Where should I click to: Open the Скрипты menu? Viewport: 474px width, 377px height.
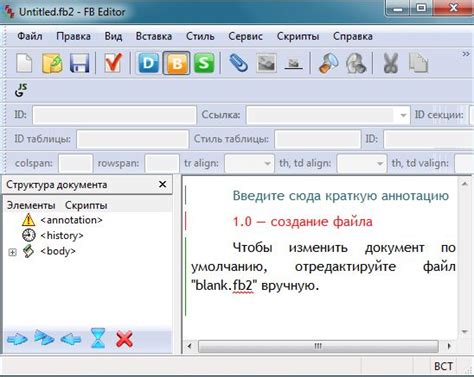pos(298,36)
